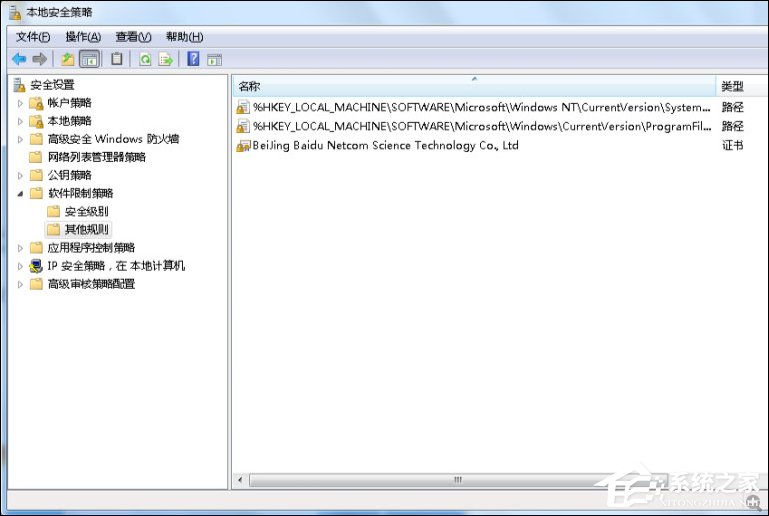Click the Back arrow toolbar icon
This screenshot has width=769, height=516.
click(x=18, y=59)
